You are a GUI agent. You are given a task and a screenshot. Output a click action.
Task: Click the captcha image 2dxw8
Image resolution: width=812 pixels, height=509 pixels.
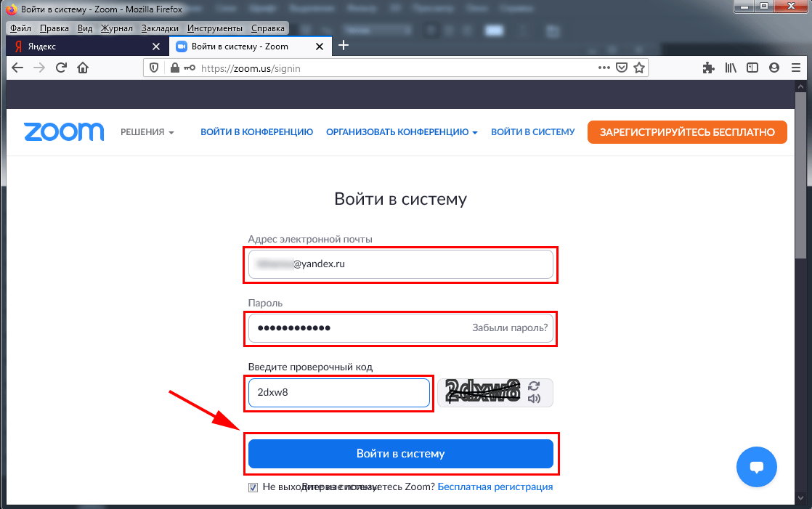[483, 391]
